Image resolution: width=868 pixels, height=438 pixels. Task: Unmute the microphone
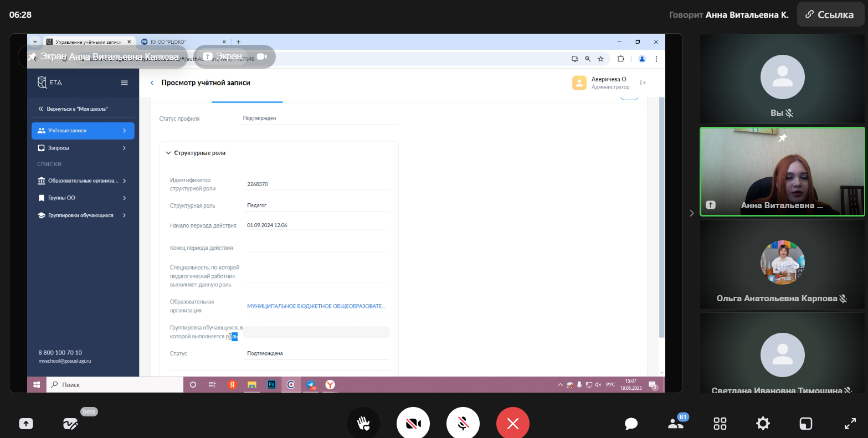pyautogui.click(x=463, y=424)
